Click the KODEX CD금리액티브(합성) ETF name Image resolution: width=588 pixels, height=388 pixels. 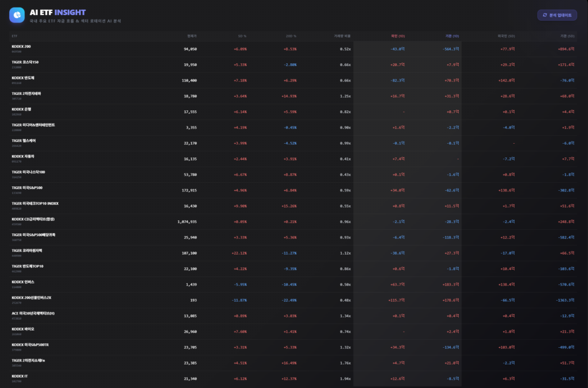click(x=33, y=219)
